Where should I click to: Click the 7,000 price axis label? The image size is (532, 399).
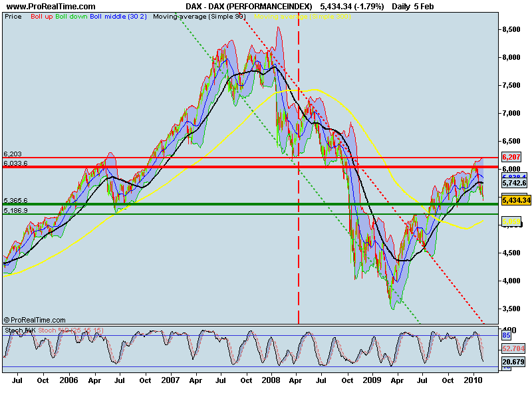click(511, 113)
